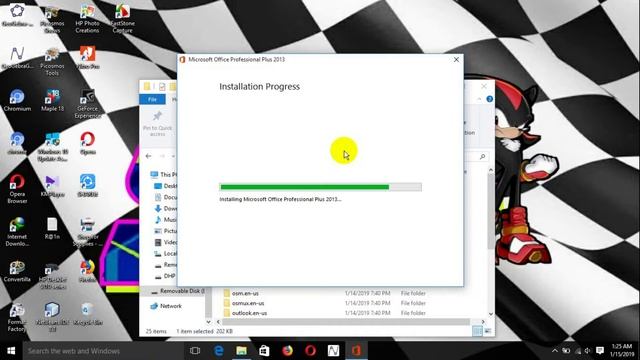Select the R@1n file on the desktop
This screenshot has height=360, width=640.
click(52, 229)
